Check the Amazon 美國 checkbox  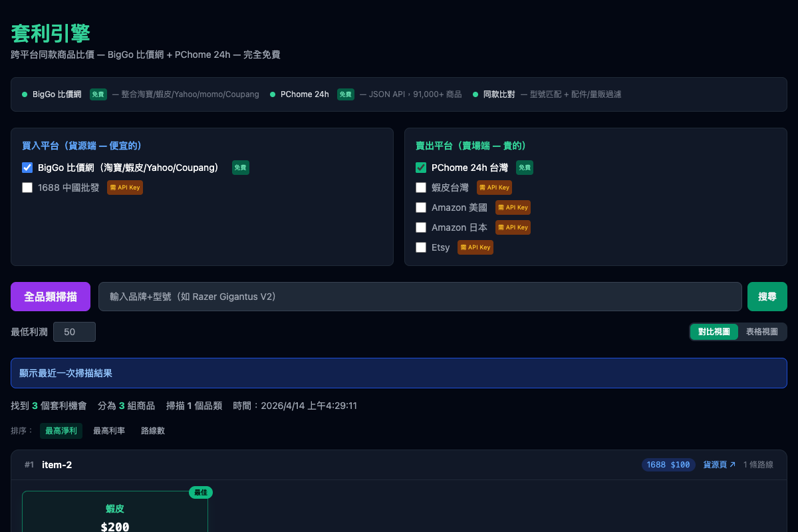click(421, 207)
